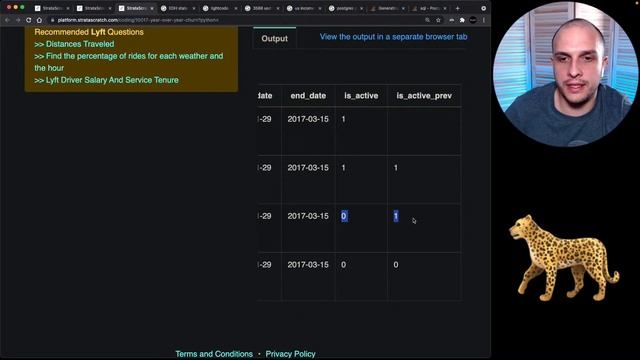Click the presenter webcam video circle
The width and height of the screenshot is (640, 360).
click(566, 73)
